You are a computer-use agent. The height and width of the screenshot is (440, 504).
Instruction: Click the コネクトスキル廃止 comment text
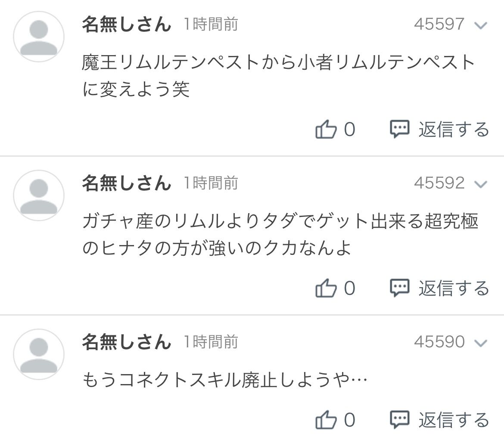pyautogui.click(x=225, y=380)
